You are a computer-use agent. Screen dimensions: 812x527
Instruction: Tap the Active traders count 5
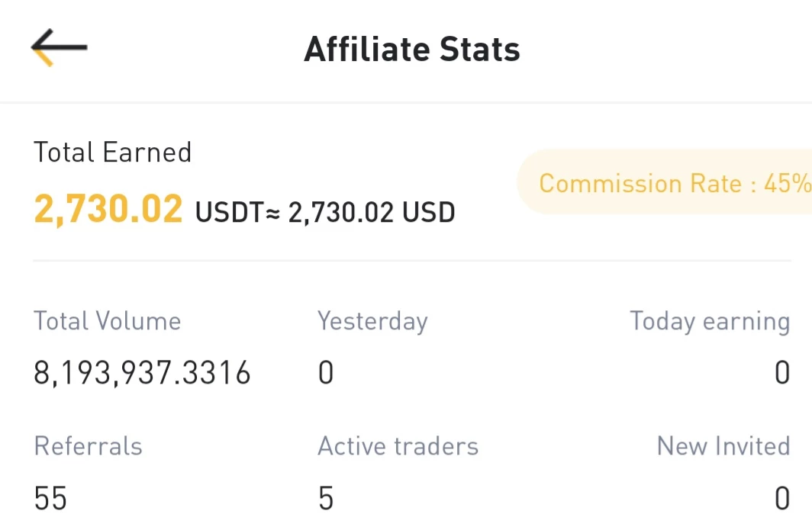[x=326, y=499]
